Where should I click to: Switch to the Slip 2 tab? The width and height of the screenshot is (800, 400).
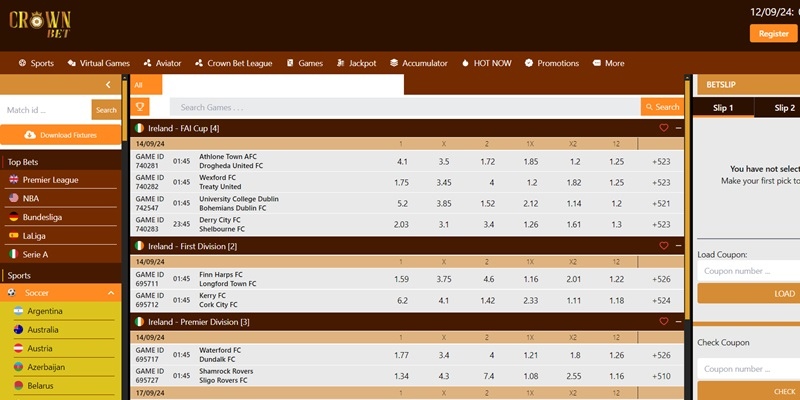coord(783,108)
